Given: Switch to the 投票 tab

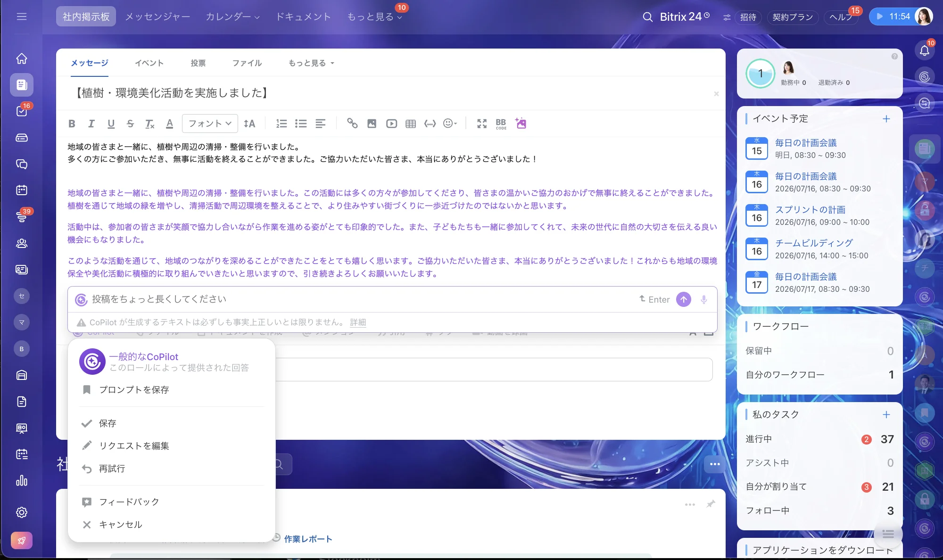Looking at the screenshot, I should pyautogui.click(x=198, y=63).
